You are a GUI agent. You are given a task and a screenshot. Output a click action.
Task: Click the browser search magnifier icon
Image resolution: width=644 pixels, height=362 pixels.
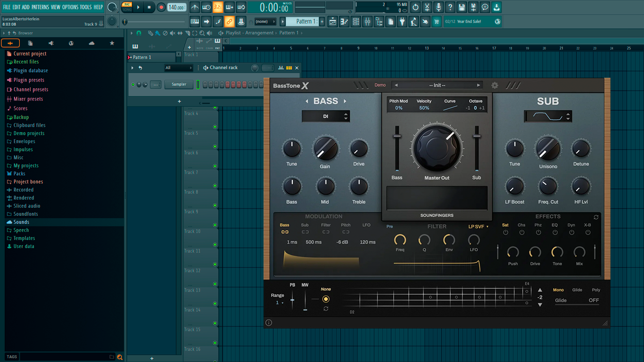pyautogui.click(x=120, y=357)
